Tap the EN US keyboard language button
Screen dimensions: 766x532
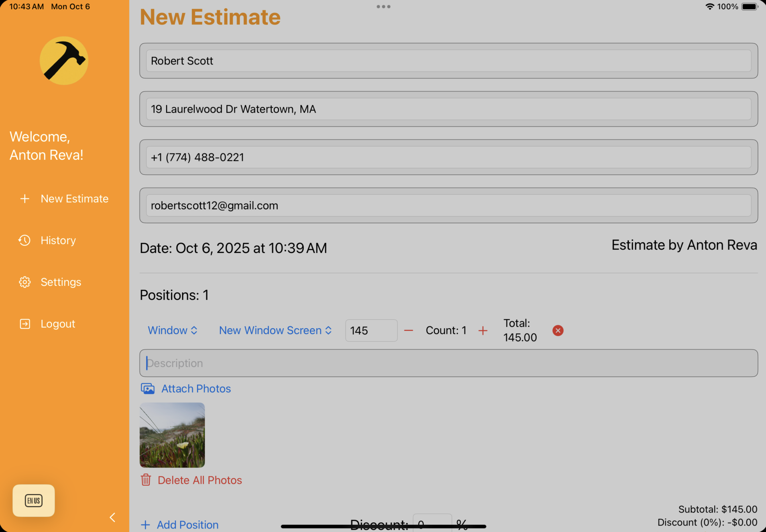click(x=33, y=501)
